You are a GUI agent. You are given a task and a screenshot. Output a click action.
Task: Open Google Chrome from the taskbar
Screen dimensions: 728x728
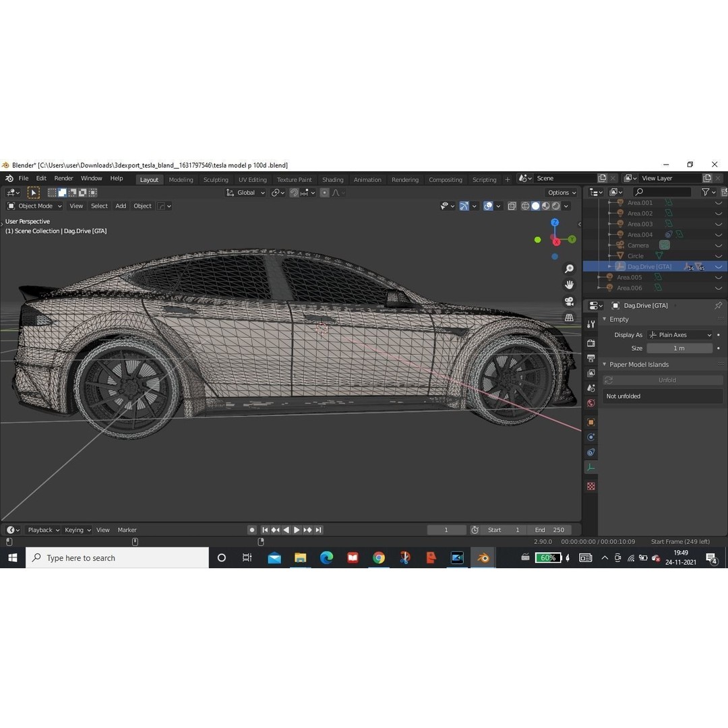(x=379, y=557)
